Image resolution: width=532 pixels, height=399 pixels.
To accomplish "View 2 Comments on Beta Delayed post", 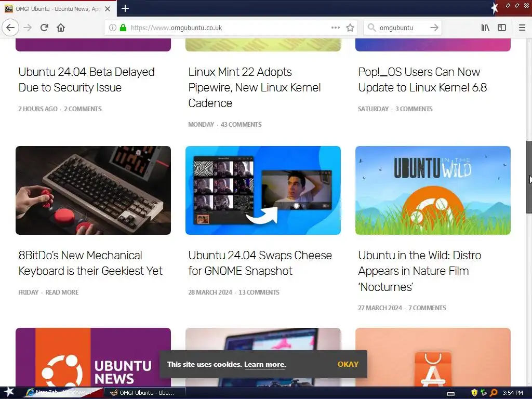I will click(83, 109).
